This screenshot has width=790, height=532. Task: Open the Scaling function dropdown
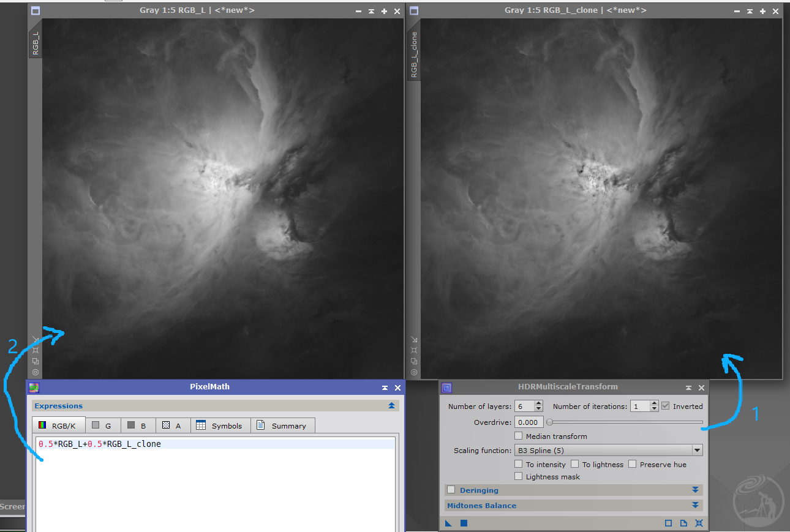pyautogui.click(x=696, y=451)
